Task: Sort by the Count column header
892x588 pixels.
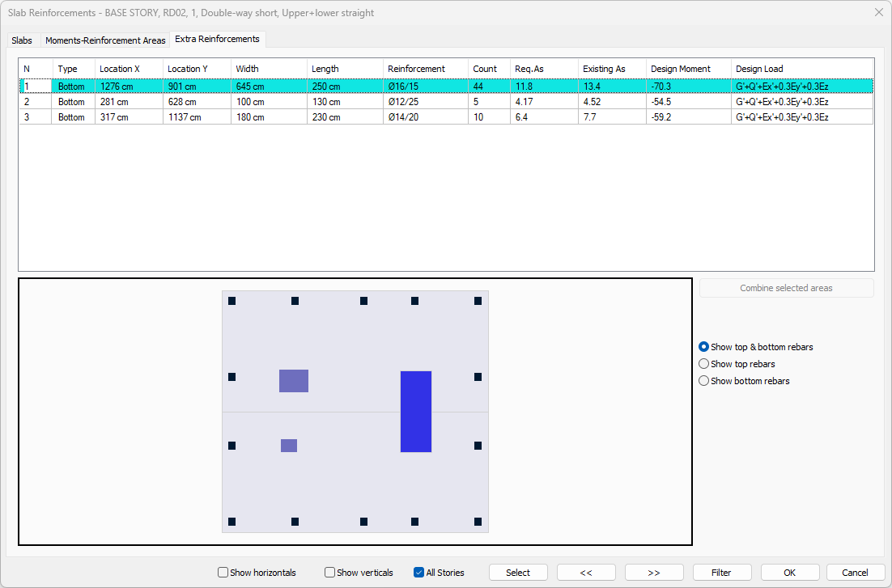Action: click(x=489, y=69)
